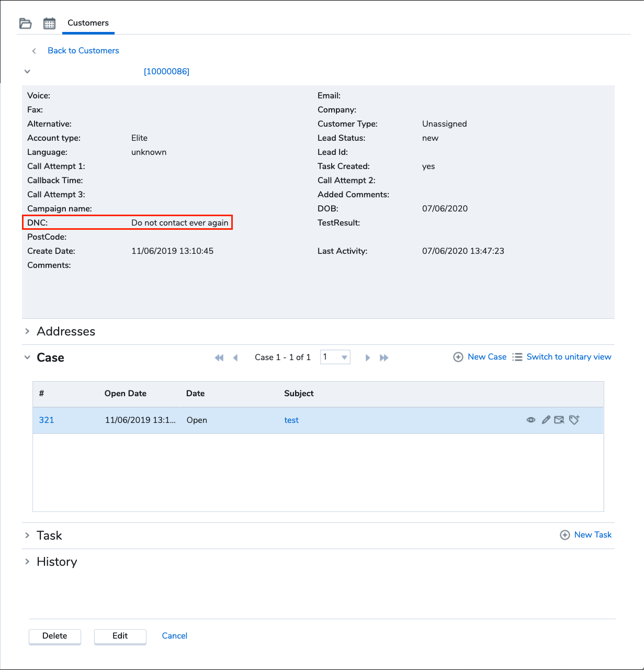Click the email envelope icon on case 321
Image resolution: width=644 pixels, height=670 pixels.
coord(559,420)
